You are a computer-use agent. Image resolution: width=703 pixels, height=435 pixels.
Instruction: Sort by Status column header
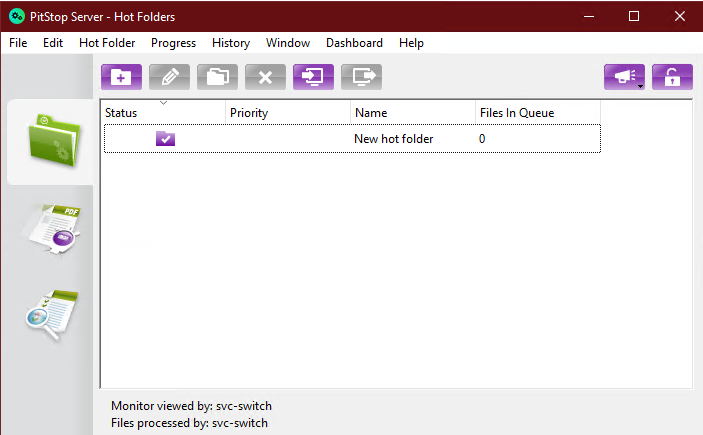121,113
